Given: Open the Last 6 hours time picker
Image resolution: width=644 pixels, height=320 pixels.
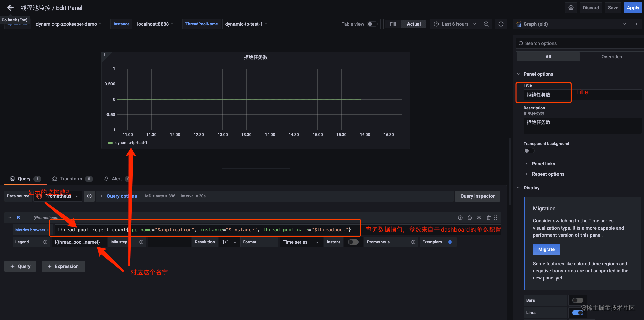Looking at the screenshot, I should tap(455, 24).
